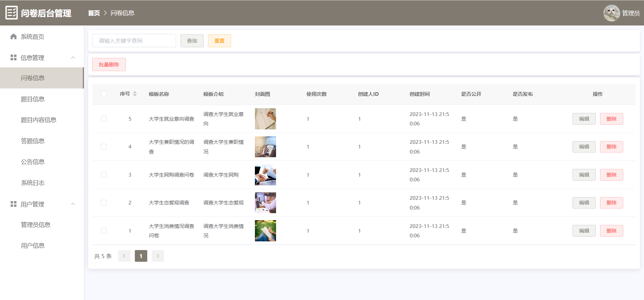Click the grid icon beside 用户管理
644x300 pixels.
pyautogui.click(x=13, y=204)
